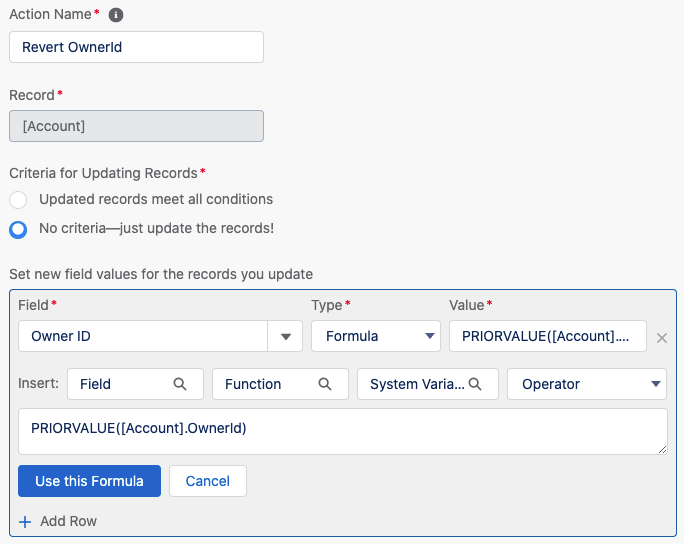The height and width of the screenshot is (544, 684).
Task: Click search icon in Function insert box
Action: pos(325,384)
